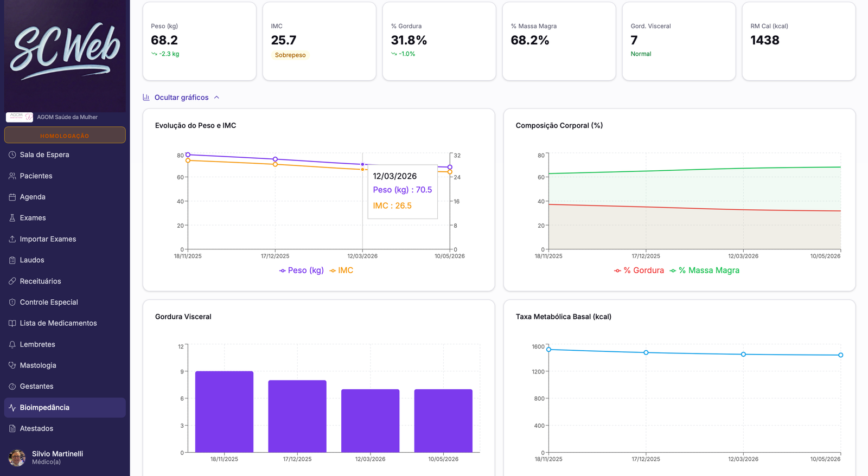
Task: Click the Lista de Medicamentos book icon
Action: click(x=12, y=323)
